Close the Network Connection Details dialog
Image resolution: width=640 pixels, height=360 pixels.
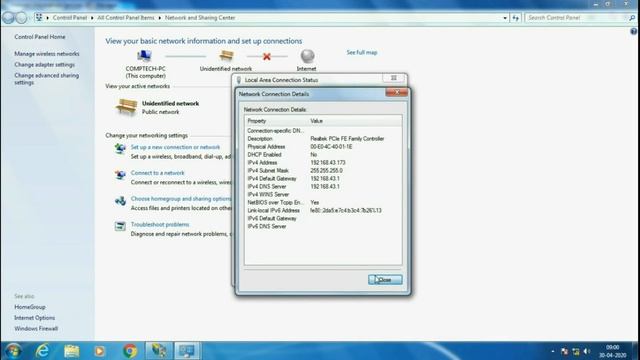click(x=385, y=280)
